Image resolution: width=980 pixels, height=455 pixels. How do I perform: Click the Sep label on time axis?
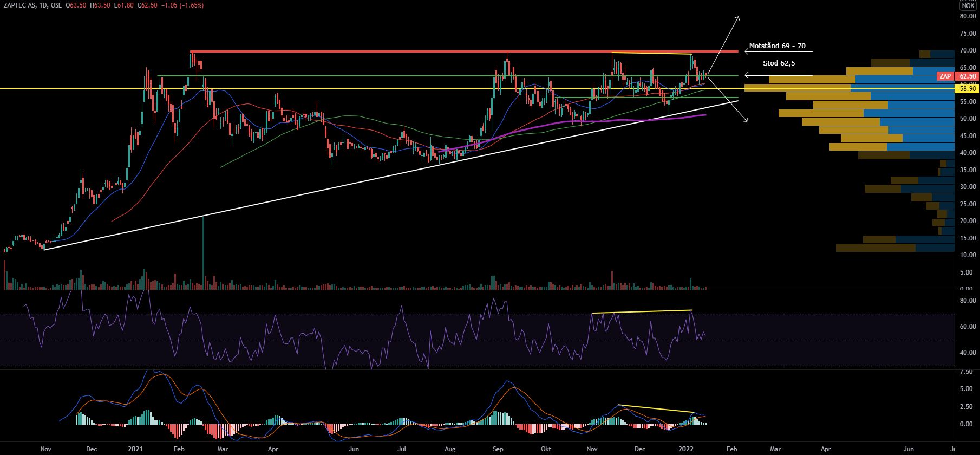click(x=498, y=449)
